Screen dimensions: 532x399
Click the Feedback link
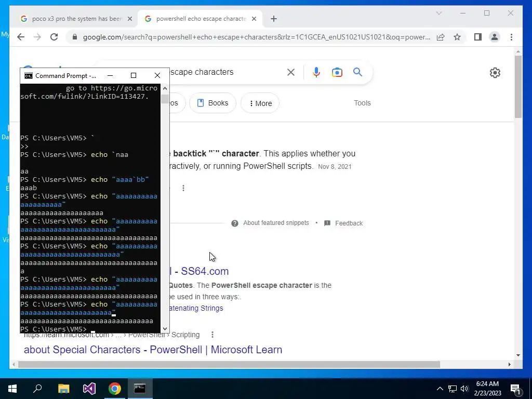pyautogui.click(x=349, y=223)
